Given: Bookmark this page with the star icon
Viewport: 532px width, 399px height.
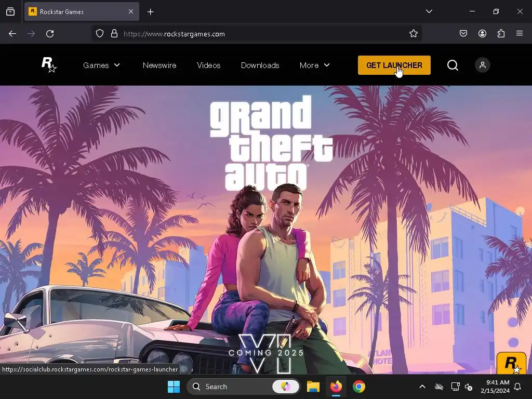Looking at the screenshot, I should click(413, 34).
